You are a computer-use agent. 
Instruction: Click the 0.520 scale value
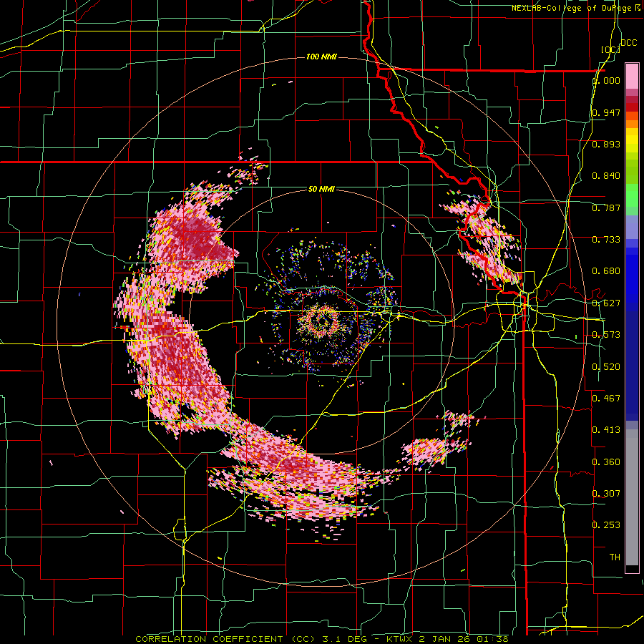coord(606,366)
